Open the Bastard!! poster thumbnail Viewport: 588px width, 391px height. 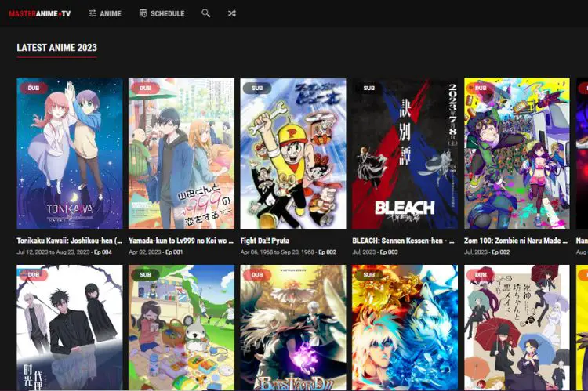293,328
